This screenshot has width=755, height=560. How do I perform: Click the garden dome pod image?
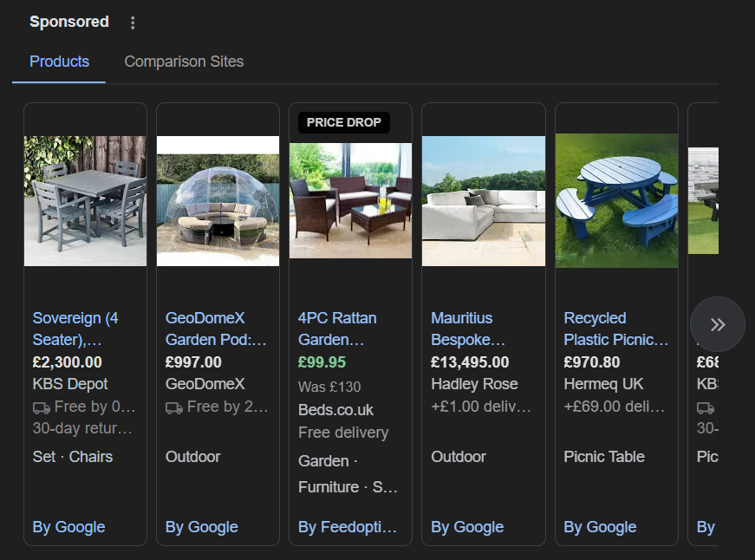coord(218,201)
